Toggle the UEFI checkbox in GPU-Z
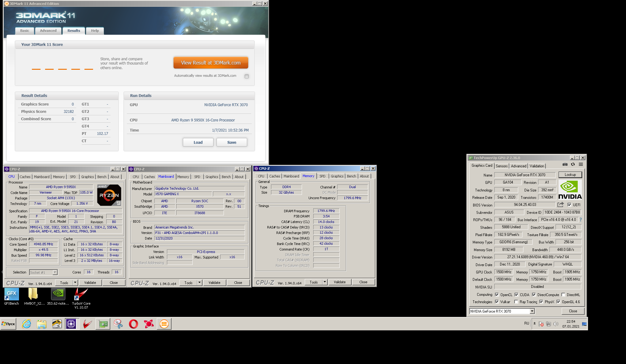Viewport: 626px width, 364px height. pyautogui.click(x=569, y=205)
